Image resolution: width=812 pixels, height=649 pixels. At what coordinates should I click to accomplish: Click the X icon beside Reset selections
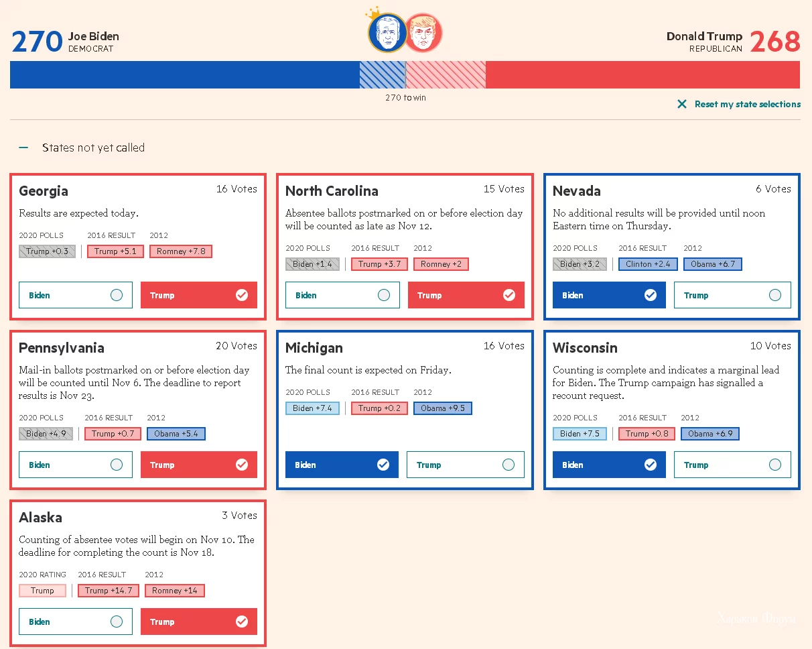tap(682, 104)
